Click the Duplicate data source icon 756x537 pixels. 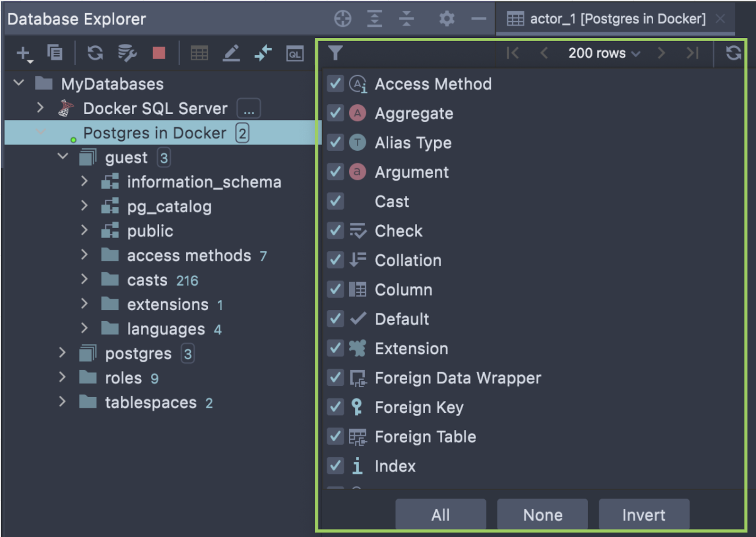[55, 52]
